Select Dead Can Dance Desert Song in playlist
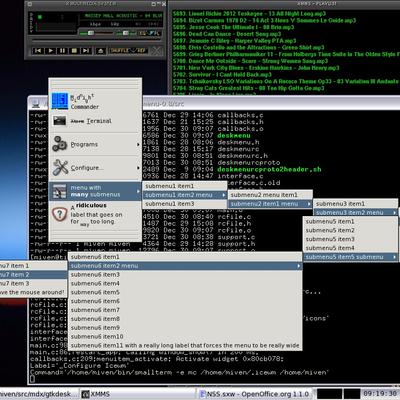The image size is (400, 400). 227,34
